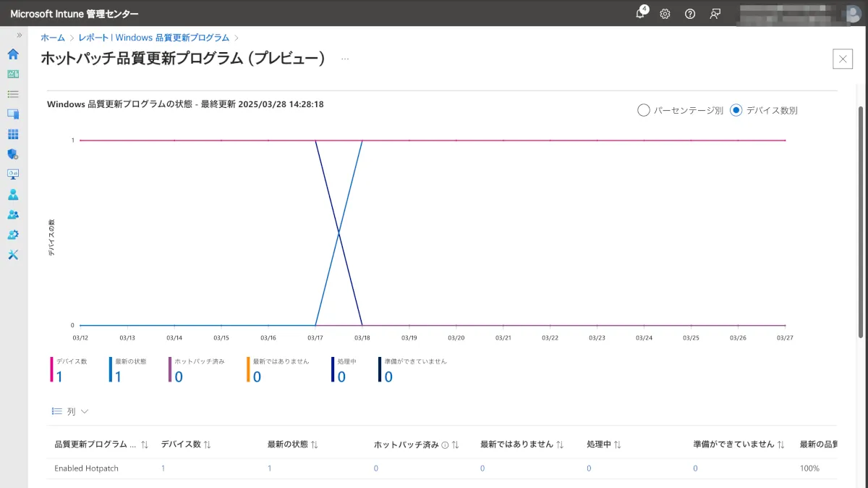Sort by デバイス数 column header
Image resolution: width=868 pixels, height=488 pixels.
click(186, 445)
